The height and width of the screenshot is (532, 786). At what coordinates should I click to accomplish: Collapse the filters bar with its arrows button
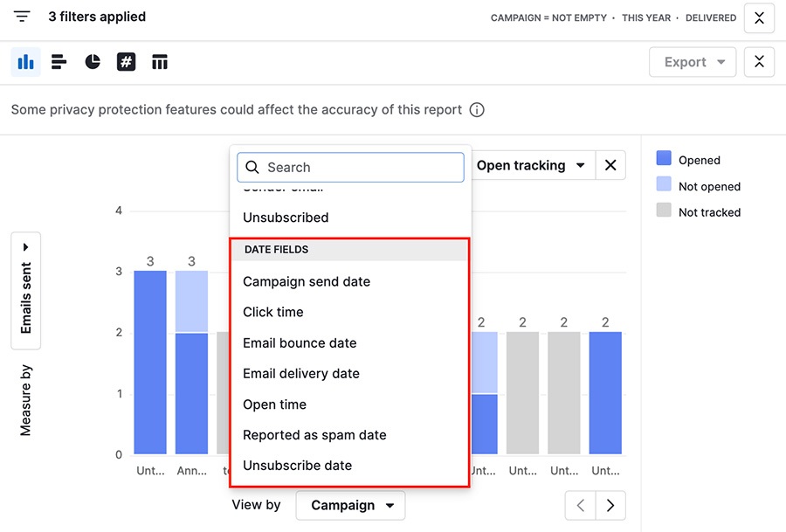(759, 18)
